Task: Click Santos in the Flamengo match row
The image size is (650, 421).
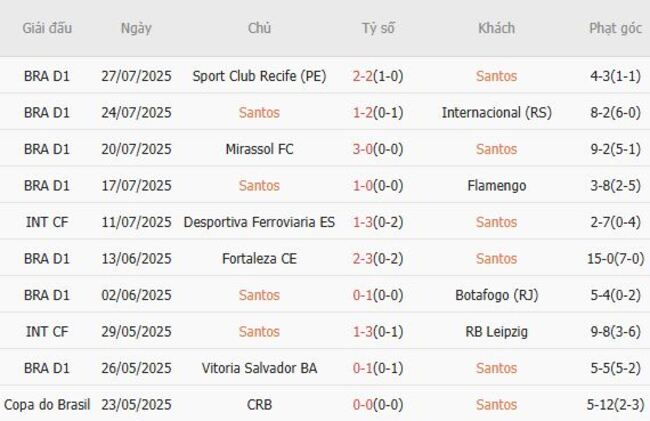Action: point(259,185)
